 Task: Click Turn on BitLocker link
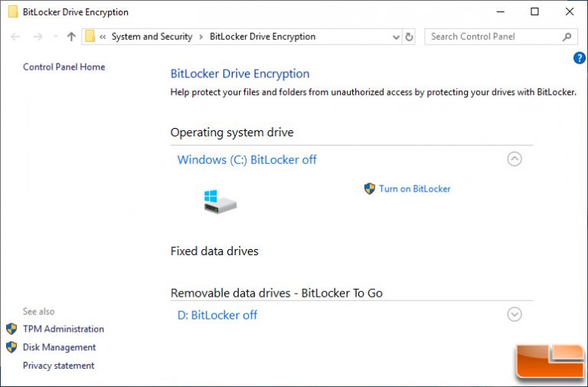coord(414,189)
